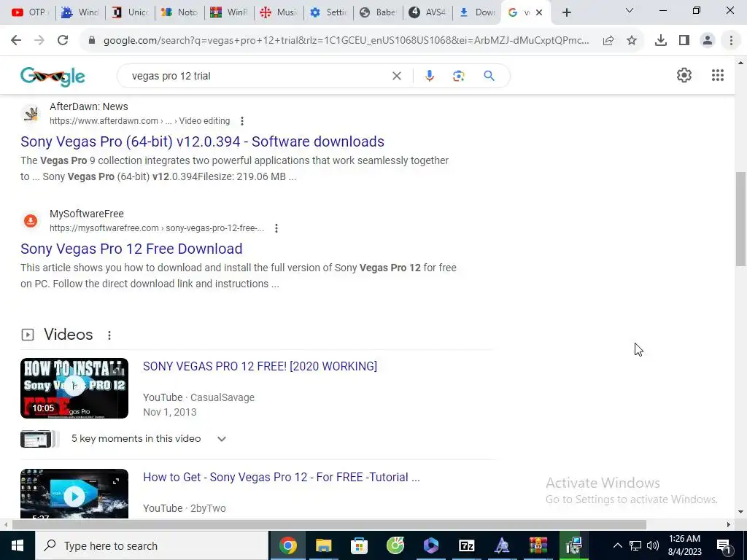The width and height of the screenshot is (747, 560).
Task: Open volume control in system tray
Action: (x=653, y=545)
